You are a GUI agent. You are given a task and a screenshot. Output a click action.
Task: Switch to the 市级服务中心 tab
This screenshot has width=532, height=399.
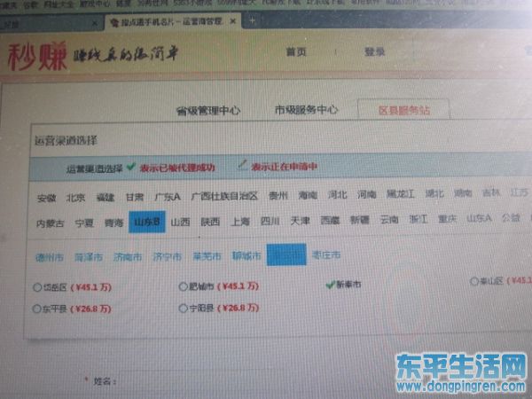point(305,110)
